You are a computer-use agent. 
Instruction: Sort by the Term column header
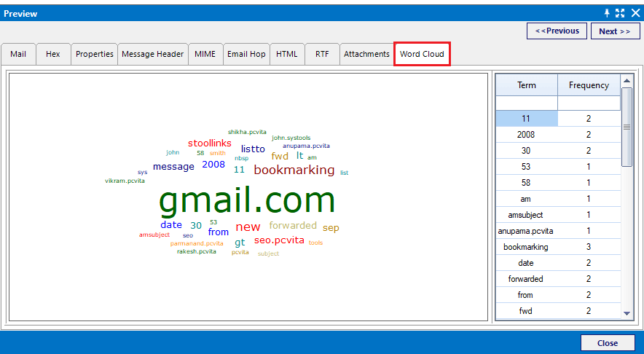(527, 85)
